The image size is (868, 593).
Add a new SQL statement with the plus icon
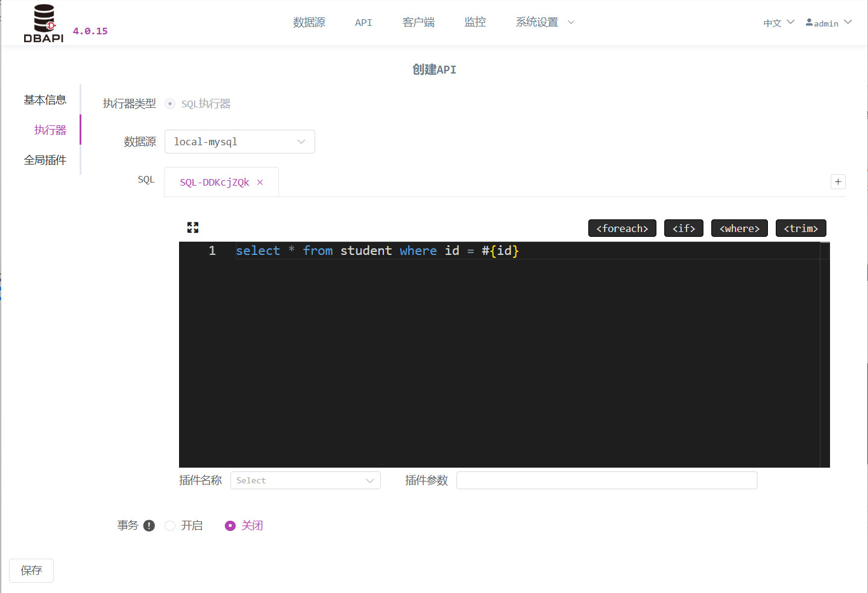point(838,181)
